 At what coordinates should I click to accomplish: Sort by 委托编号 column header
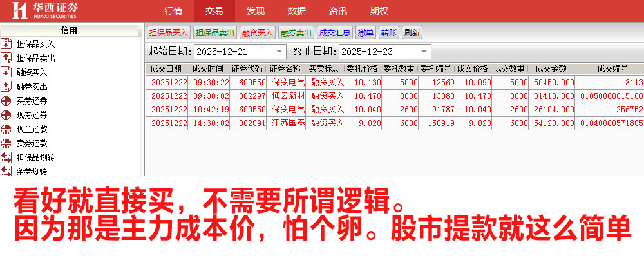tap(436, 68)
